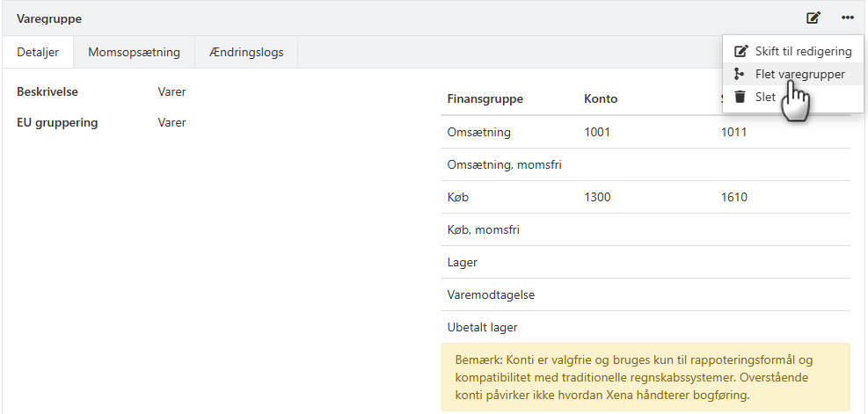Select the Varemodtagelse row
Viewport: 868px width, 414px height.
click(490, 294)
